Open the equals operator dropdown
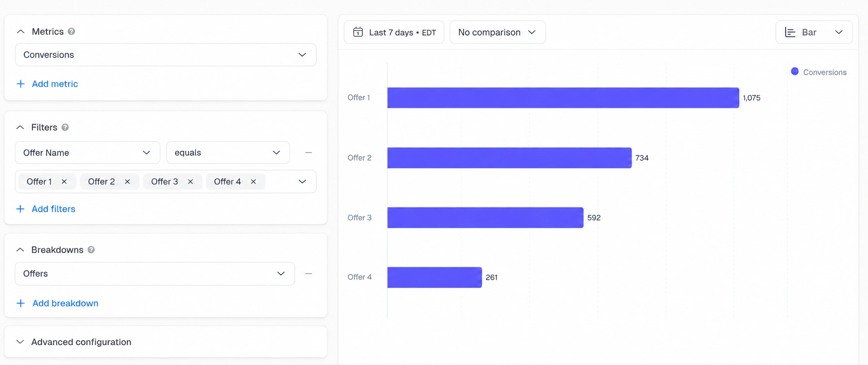 228,153
